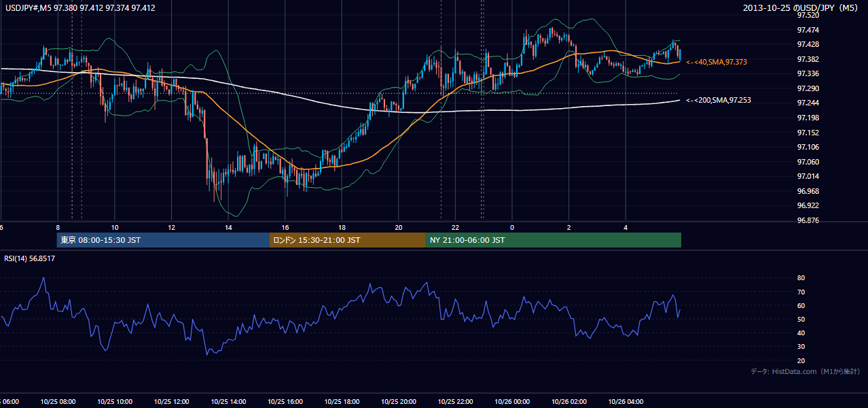Click hour tick label 16 under price chart
The width and height of the screenshot is (868, 408).
pyautogui.click(x=285, y=227)
